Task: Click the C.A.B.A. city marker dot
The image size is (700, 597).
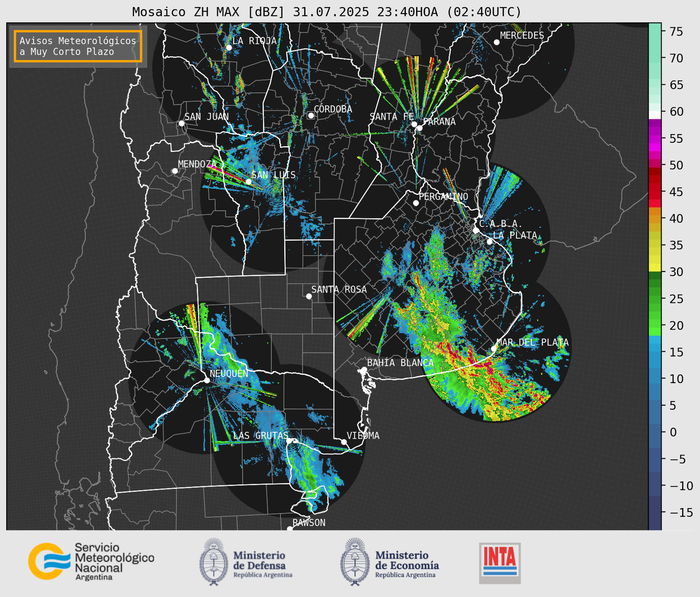Action: point(476,230)
